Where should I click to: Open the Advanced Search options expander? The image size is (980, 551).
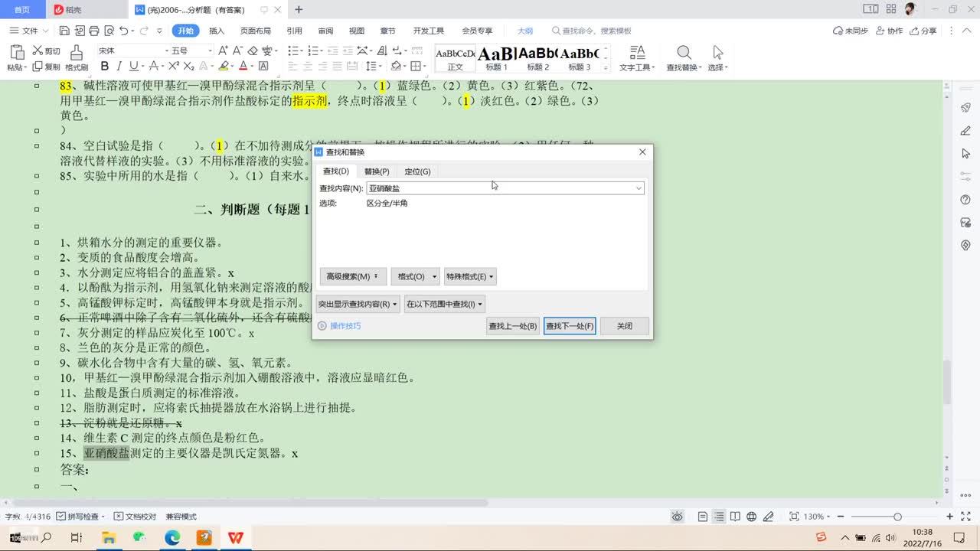(x=352, y=276)
